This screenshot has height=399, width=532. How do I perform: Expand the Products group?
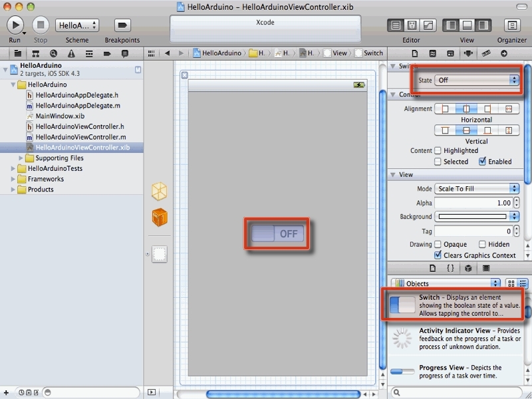coord(13,190)
